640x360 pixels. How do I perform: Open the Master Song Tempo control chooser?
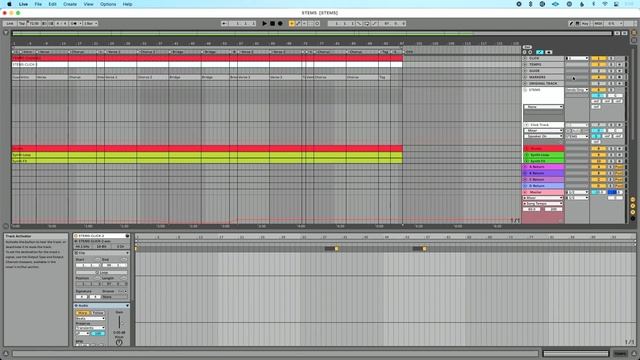(x=543, y=204)
